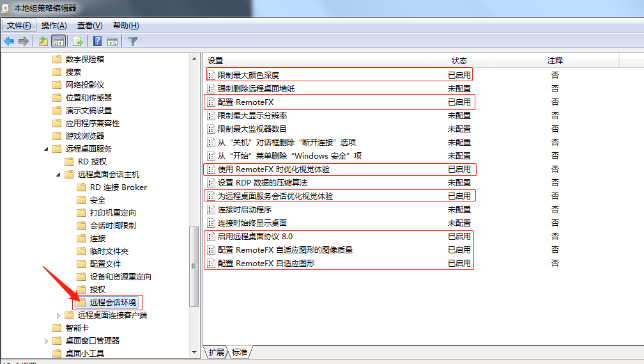Select the 应用程序兼容性 tree folder

coord(93,123)
